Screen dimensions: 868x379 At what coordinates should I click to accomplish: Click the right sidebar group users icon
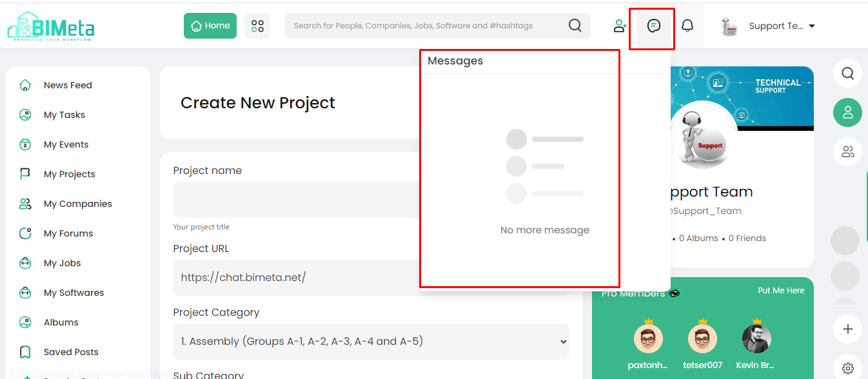pyautogui.click(x=847, y=152)
